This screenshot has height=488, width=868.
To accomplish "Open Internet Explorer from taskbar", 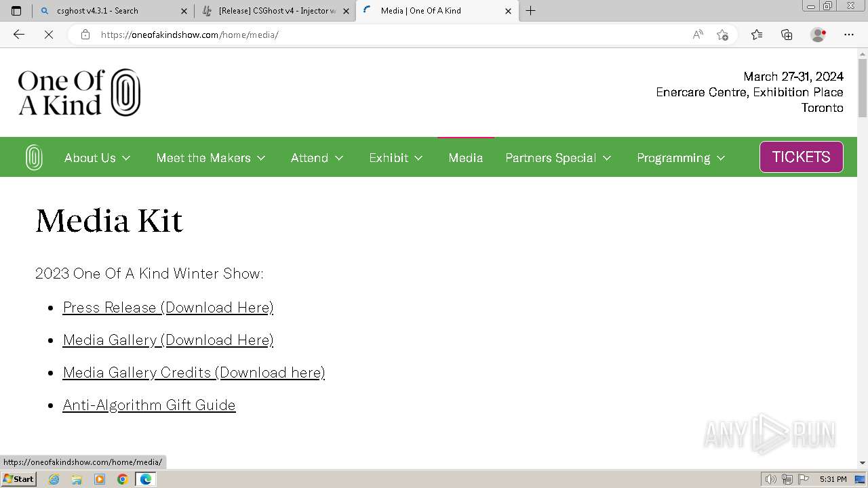I will 54,479.
